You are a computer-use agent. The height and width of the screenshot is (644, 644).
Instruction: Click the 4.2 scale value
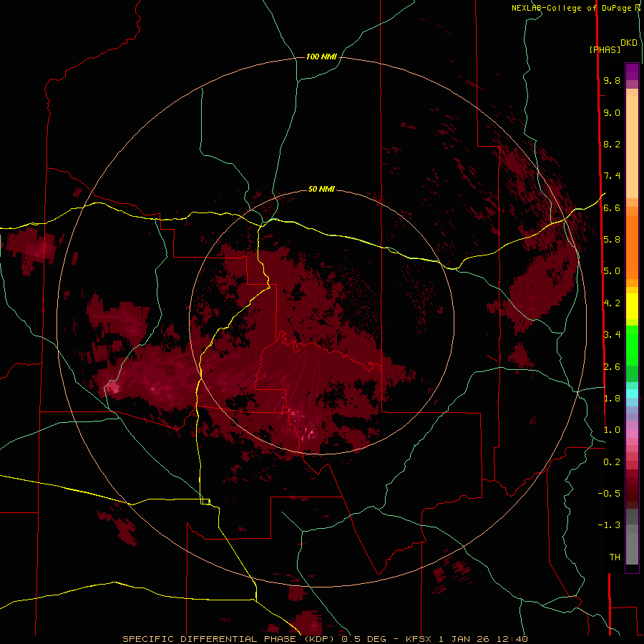coord(612,303)
